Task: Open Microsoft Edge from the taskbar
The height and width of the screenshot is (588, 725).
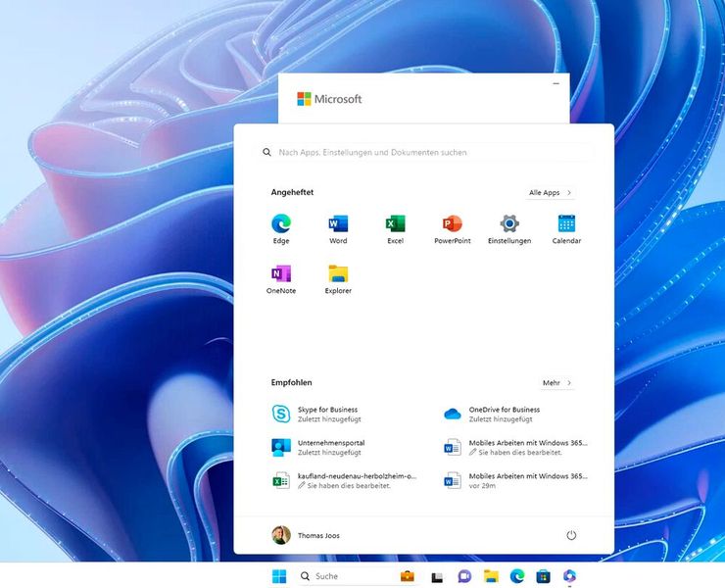Action: 517,576
